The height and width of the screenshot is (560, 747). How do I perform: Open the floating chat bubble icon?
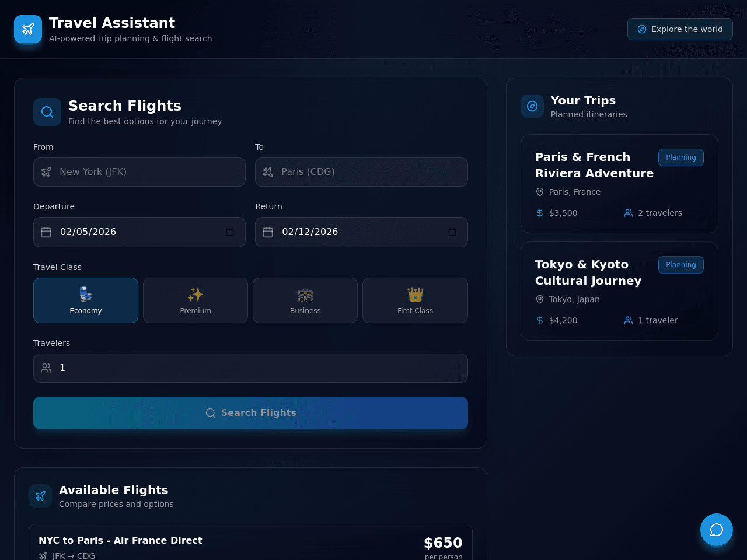717,530
